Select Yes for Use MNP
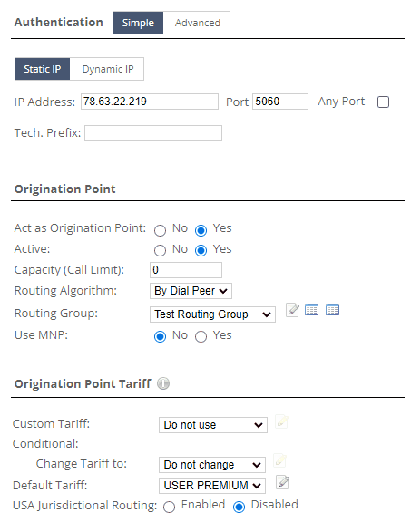This screenshot has width=411, height=532. [x=201, y=336]
